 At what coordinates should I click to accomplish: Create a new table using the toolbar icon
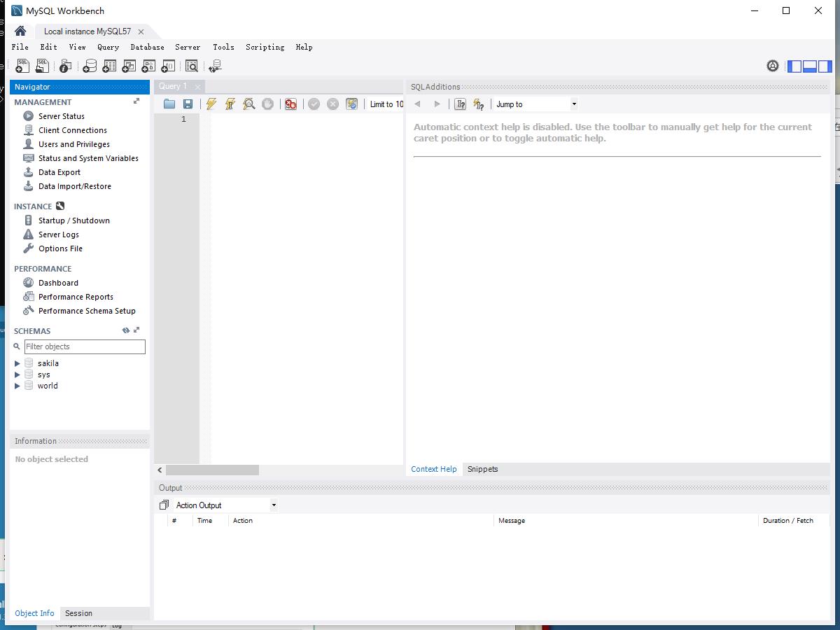click(109, 66)
